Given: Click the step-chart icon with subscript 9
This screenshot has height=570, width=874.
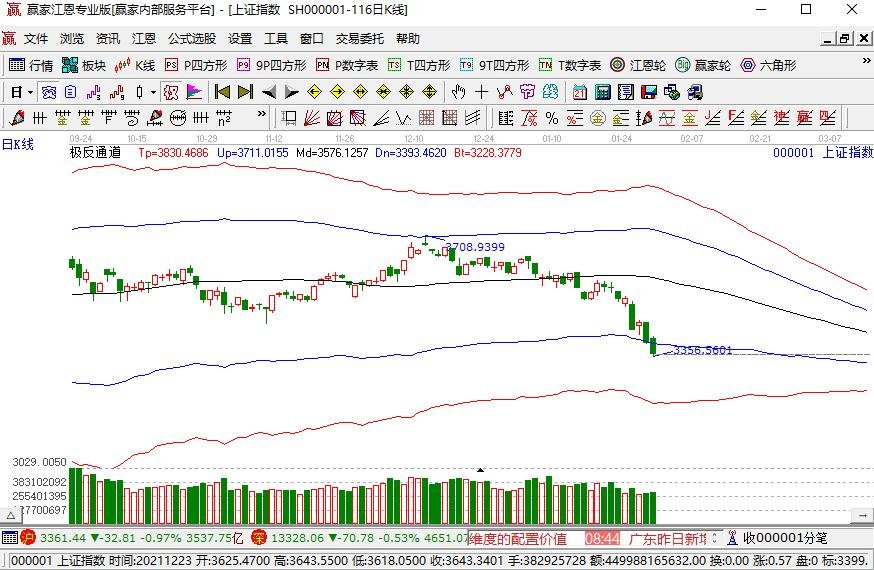Looking at the screenshot, I should pos(116,92).
